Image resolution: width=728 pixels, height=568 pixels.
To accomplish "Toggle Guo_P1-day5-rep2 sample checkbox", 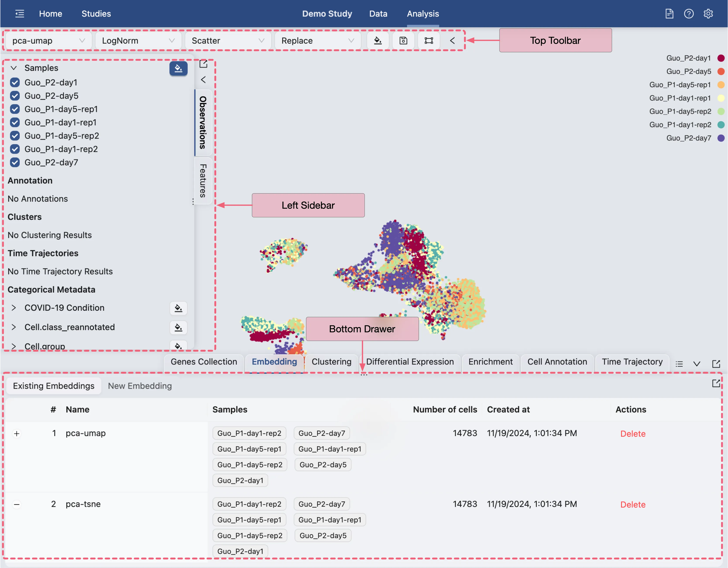I will 15,136.
